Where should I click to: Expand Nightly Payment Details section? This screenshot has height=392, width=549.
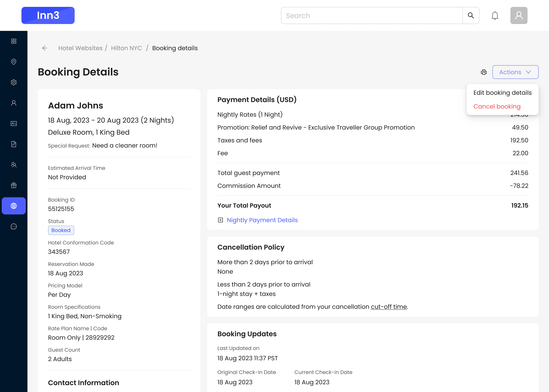tap(262, 220)
